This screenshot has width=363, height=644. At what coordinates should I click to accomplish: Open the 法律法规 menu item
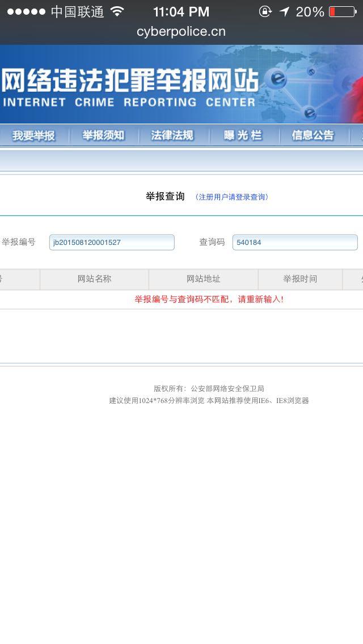(x=172, y=135)
